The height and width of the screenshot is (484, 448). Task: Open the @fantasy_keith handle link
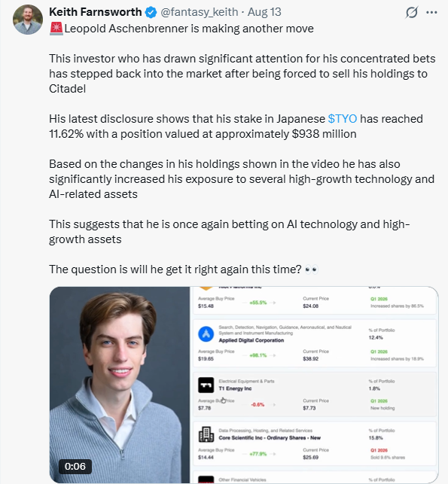coord(199,12)
